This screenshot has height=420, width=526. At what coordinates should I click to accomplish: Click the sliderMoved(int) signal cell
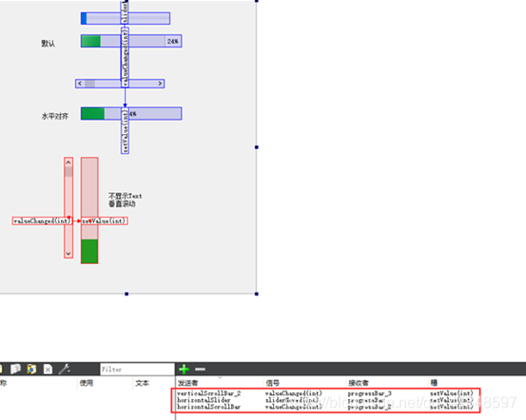coord(292,400)
